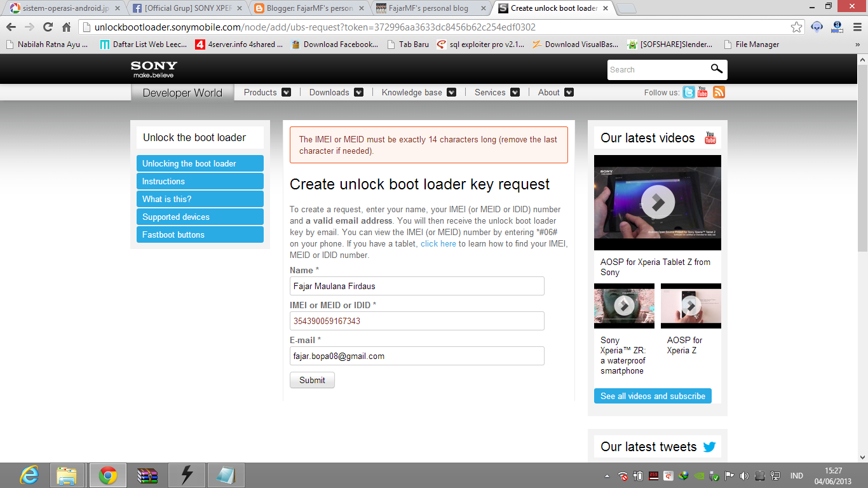The width and height of the screenshot is (868, 488).
Task: Open Sony's RSS feed icon
Action: click(x=719, y=92)
